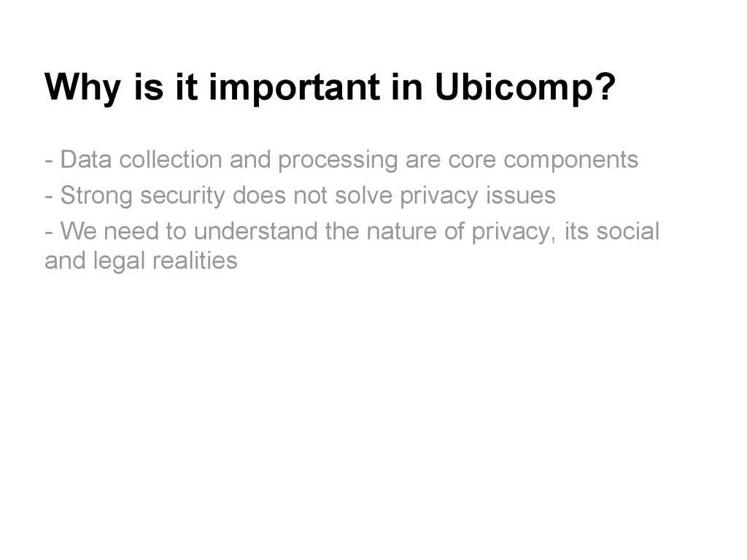Click the text "and legal realities"
The width and height of the screenshot is (747, 560).
(x=141, y=260)
